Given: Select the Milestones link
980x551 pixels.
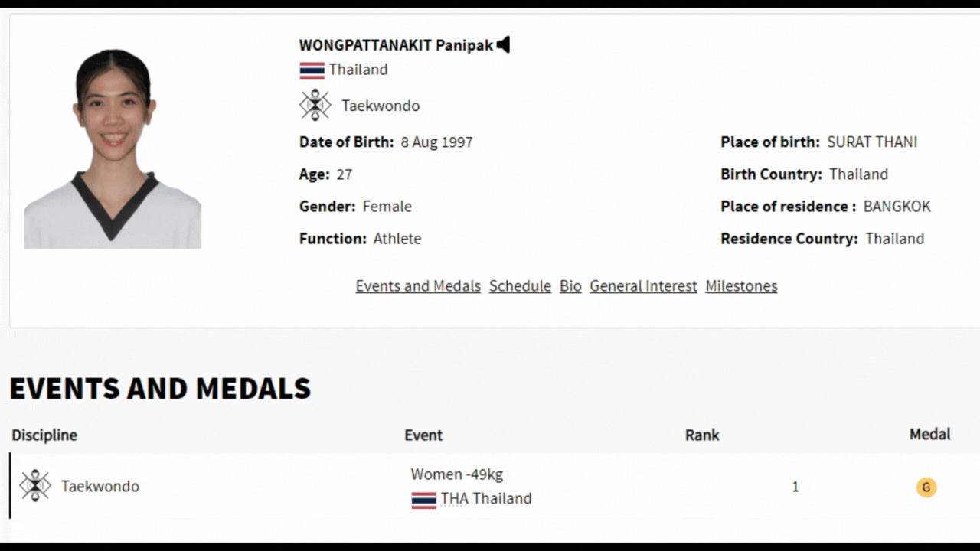Looking at the screenshot, I should [x=741, y=286].
